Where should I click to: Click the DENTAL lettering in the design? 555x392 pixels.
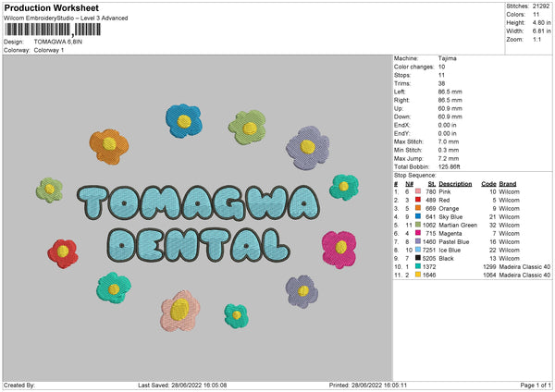point(198,246)
